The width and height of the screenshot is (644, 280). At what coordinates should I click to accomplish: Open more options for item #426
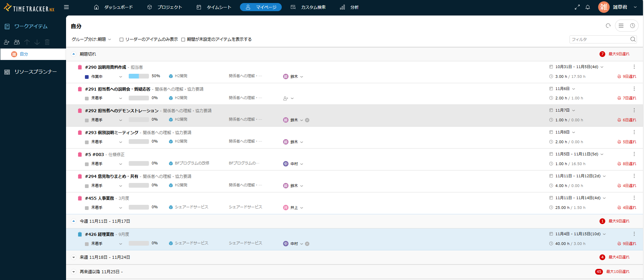[x=634, y=234]
